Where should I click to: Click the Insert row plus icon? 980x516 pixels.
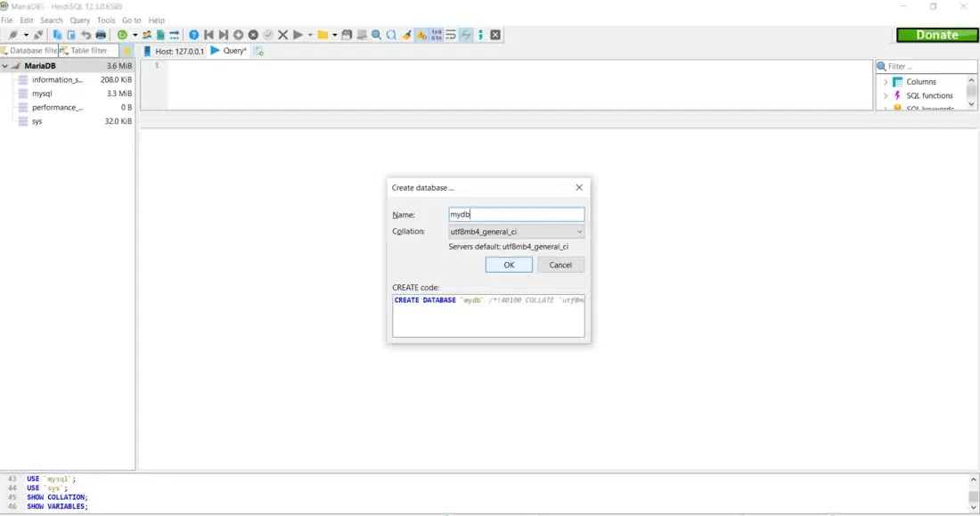click(x=238, y=35)
